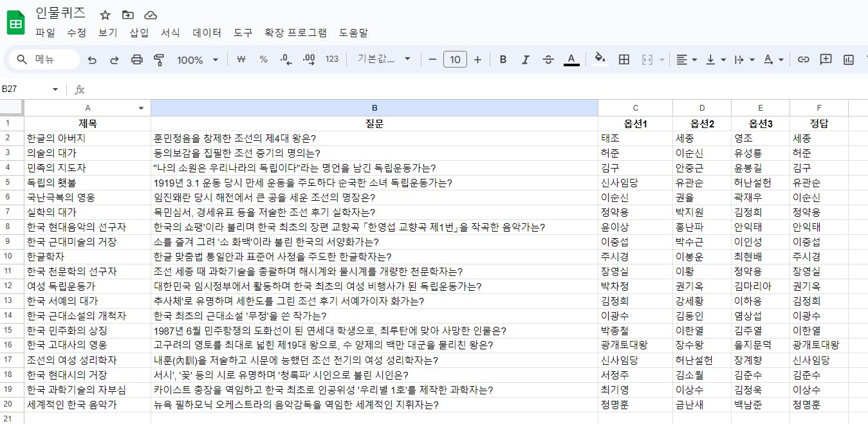
Task: Select header cell 질문
Action: pyautogui.click(x=374, y=124)
